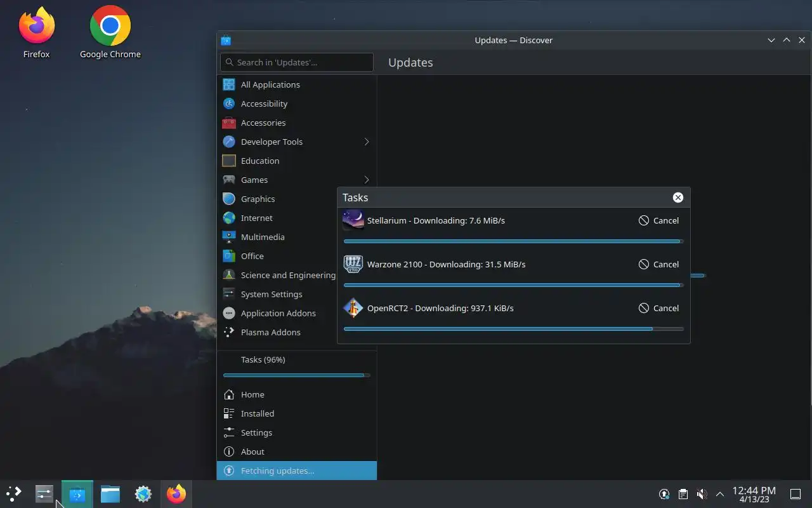Viewport: 812px width, 508px height.
Task: Select the Application Addons icon
Action: tap(229, 313)
